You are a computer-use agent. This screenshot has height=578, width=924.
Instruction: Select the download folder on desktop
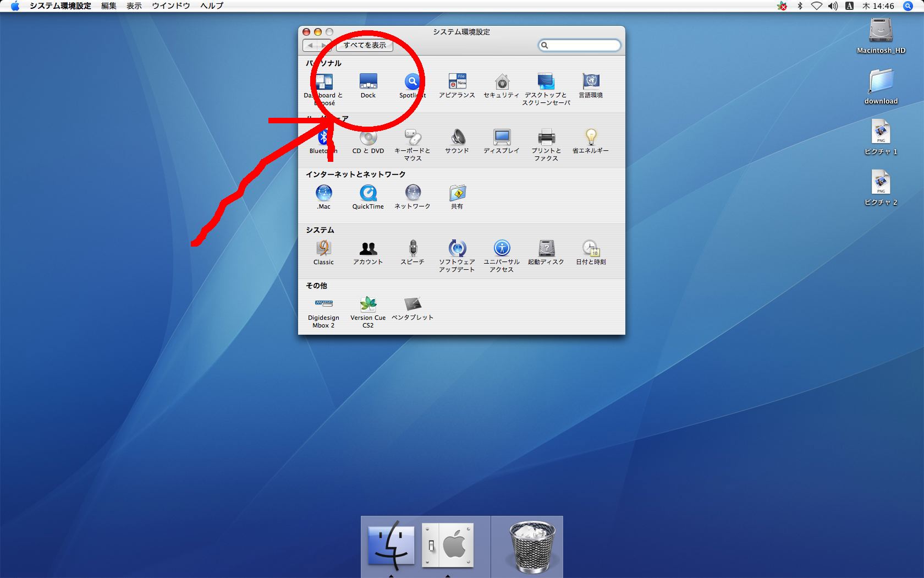pyautogui.click(x=881, y=86)
